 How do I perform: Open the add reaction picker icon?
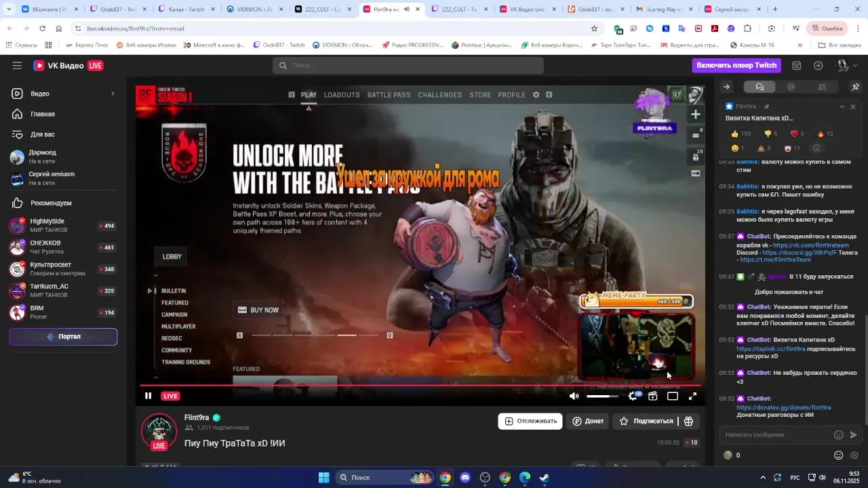click(x=816, y=148)
